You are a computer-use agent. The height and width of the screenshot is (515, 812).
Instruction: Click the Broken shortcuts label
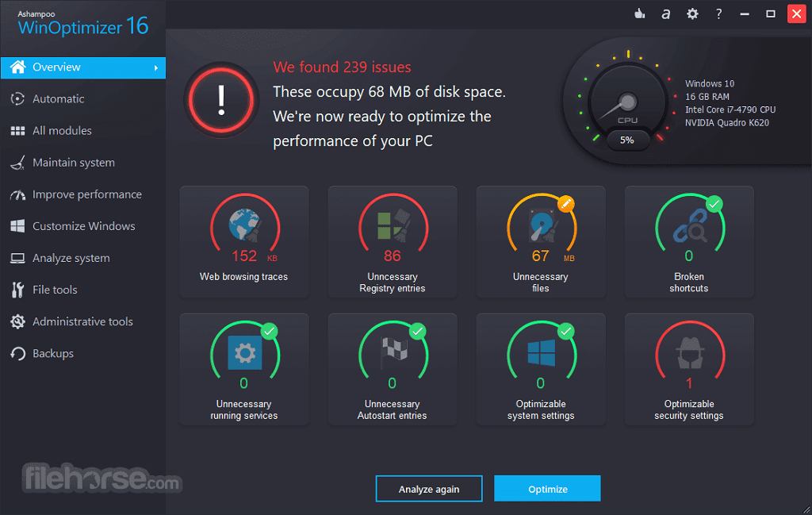[x=689, y=282]
